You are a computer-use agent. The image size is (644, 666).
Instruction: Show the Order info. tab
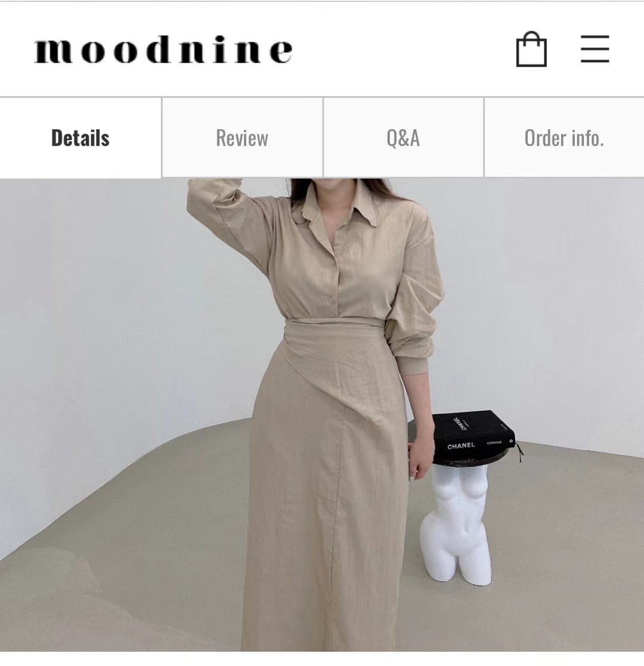[x=564, y=138]
